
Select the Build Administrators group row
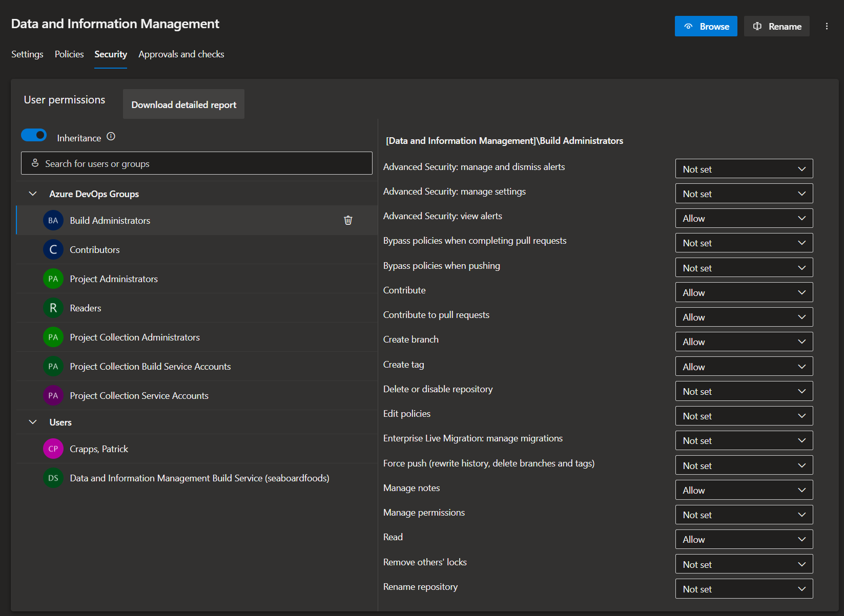click(197, 220)
